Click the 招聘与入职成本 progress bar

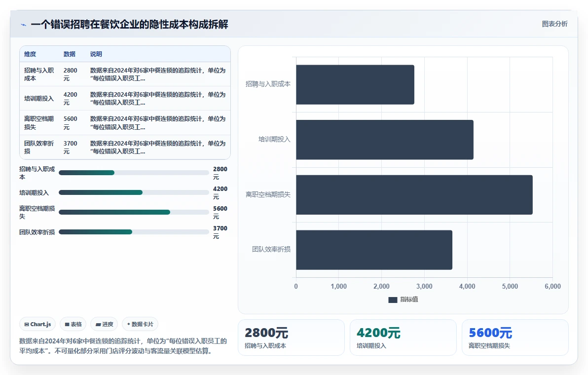pos(134,173)
